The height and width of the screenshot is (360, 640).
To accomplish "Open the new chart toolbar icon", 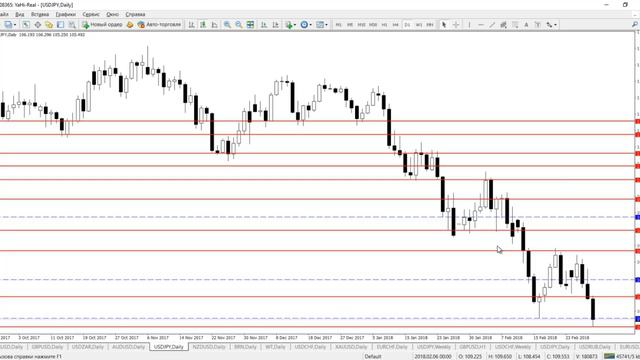I will point(8,25).
